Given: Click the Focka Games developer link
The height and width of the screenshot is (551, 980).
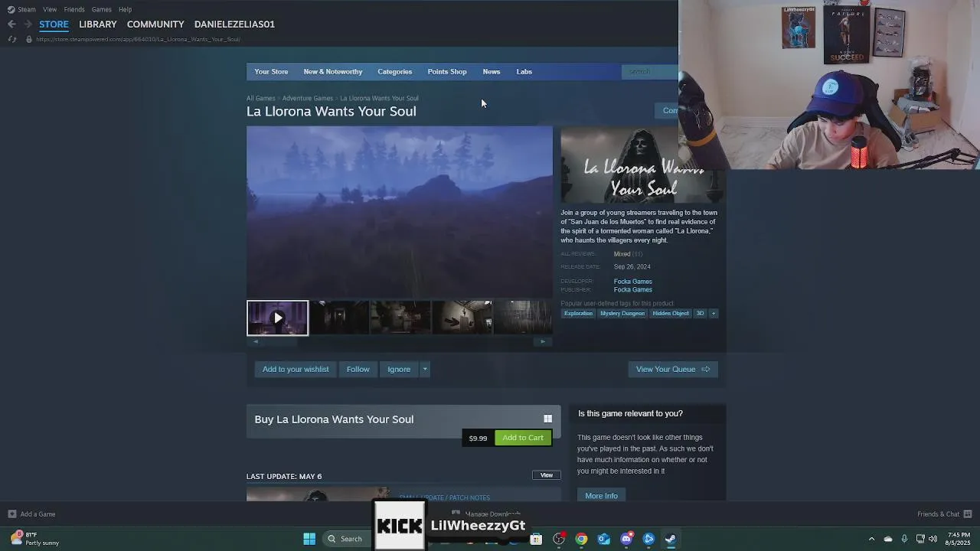Looking at the screenshot, I should pos(632,282).
